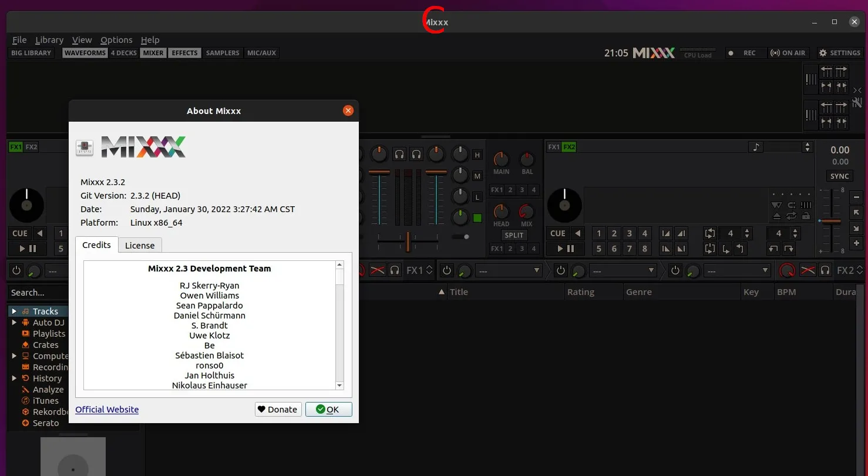Click the Donate button
Screen dimensions: 868x476
[278, 410]
